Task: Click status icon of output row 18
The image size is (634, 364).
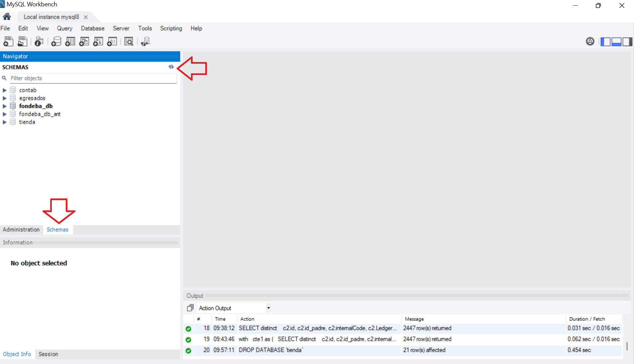Action: point(188,328)
